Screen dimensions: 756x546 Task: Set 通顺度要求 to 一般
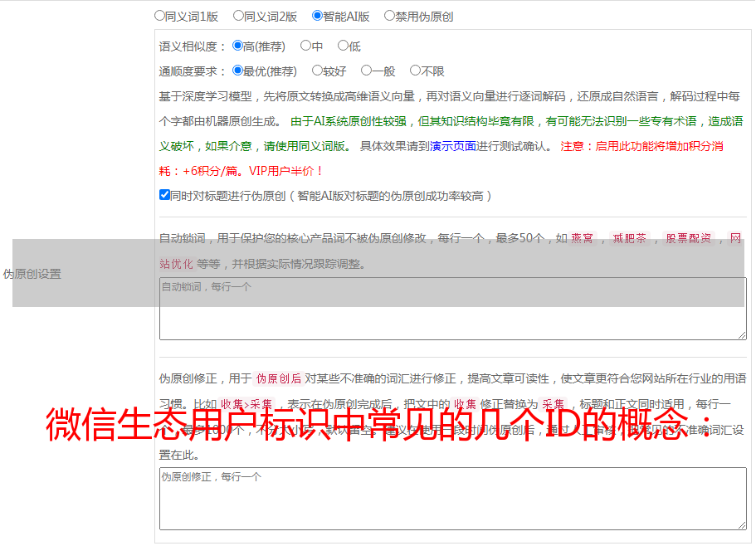[x=367, y=71]
